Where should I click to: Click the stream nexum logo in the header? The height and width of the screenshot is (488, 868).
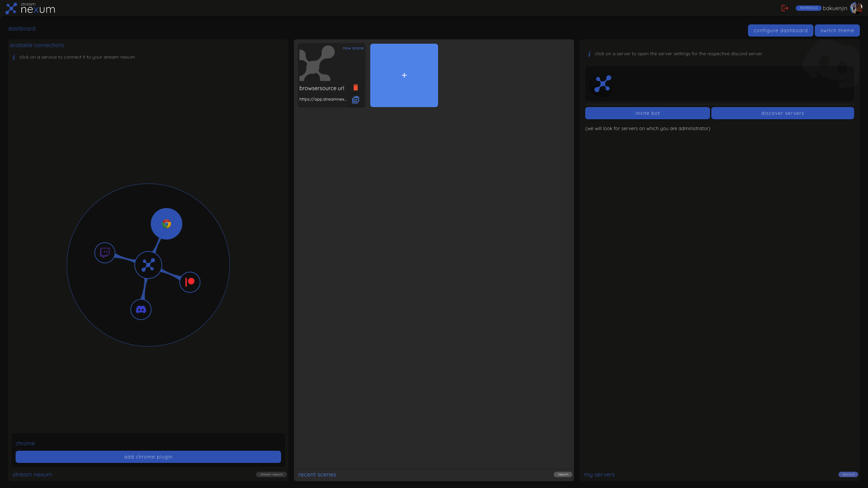(x=31, y=8)
